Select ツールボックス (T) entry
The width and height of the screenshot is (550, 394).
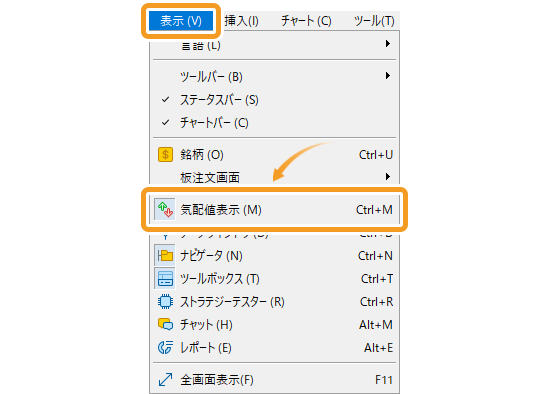coord(274,279)
